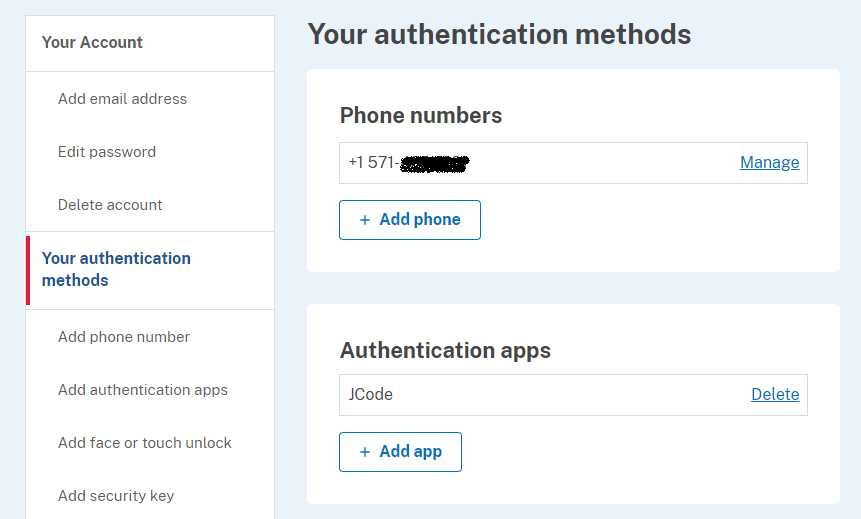Select Add face or touch unlock
This screenshot has height=519, width=861.
[145, 443]
